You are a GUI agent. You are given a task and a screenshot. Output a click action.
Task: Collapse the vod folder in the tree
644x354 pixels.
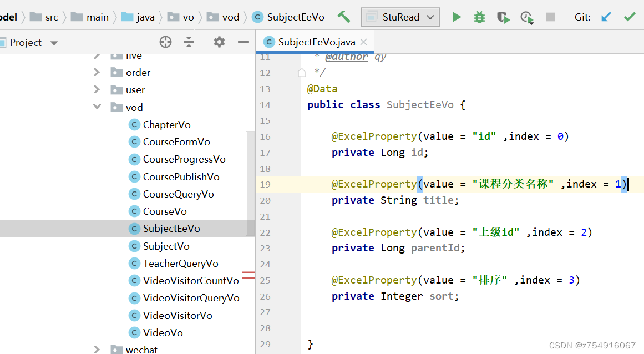point(97,107)
